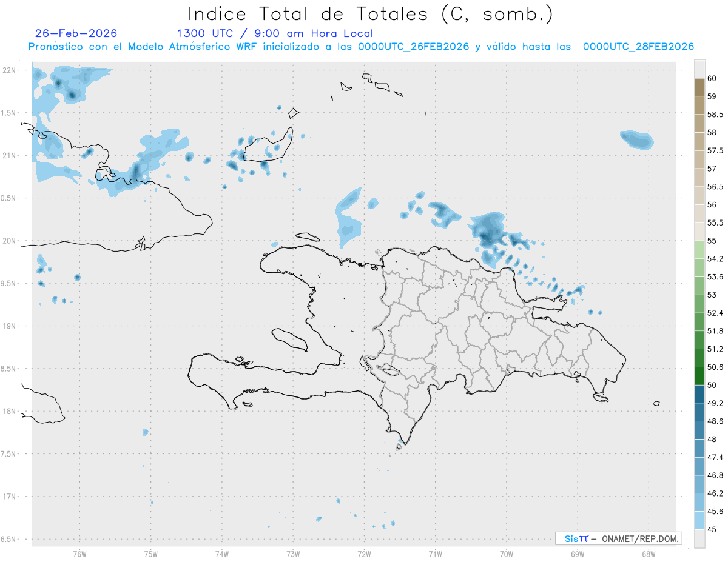The image size is (728, 562).
Task: Click the legend band between 47.4 and 48
Action: [699, 448]
